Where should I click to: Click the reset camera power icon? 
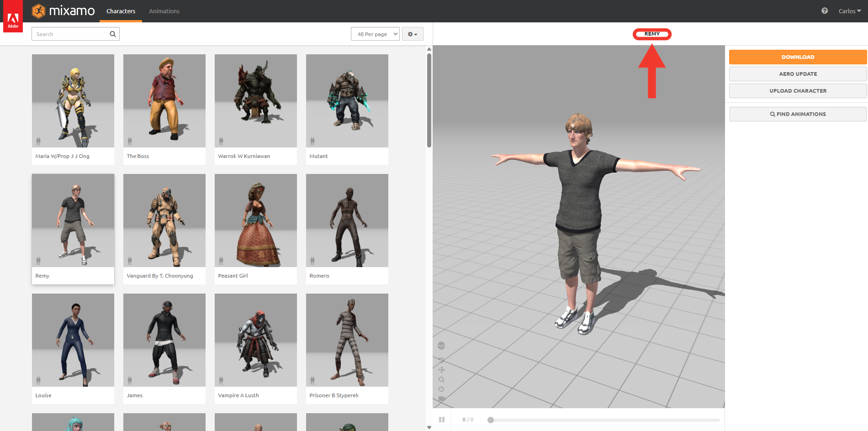point(441,389)
